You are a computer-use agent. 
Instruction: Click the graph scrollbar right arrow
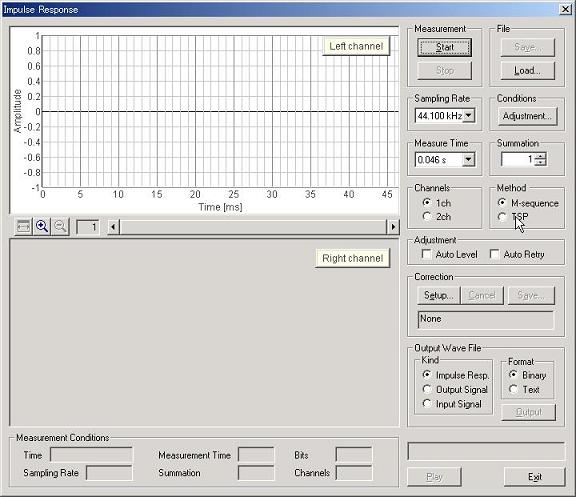click(393, 227)
